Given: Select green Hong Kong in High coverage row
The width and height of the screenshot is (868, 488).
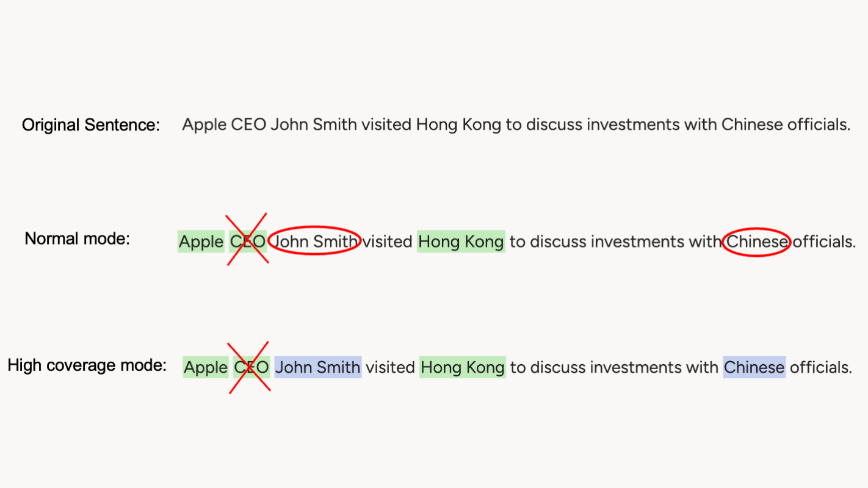Looking at the screenshot, I should coord(463,367).
